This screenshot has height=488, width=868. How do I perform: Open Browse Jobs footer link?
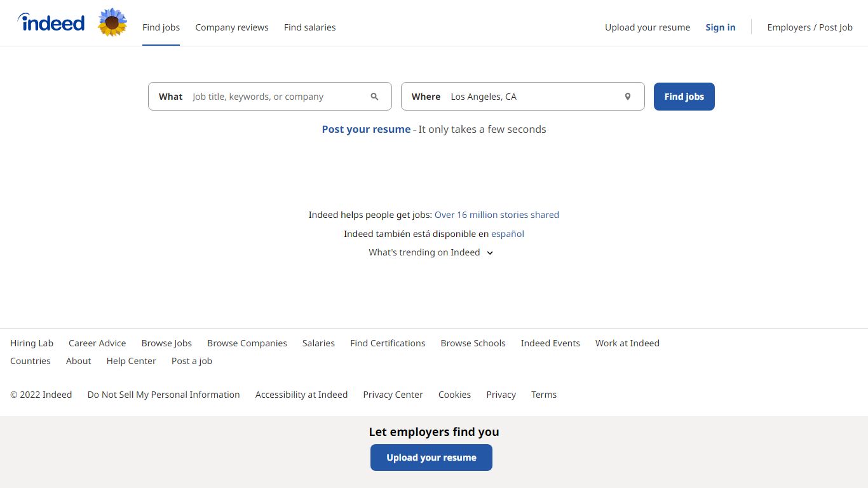pos(166,343)
